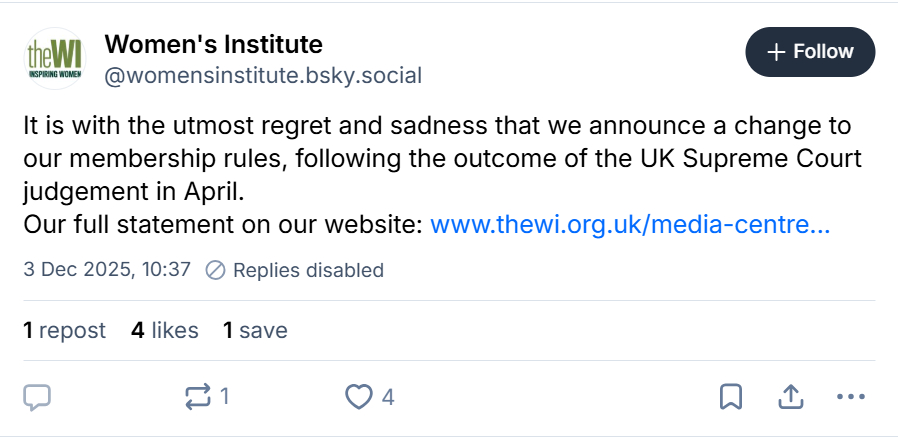Click the Women's Institute WI avatar
Image resolution: width=898 pixels, height=439 pixels.
point(55,59)
